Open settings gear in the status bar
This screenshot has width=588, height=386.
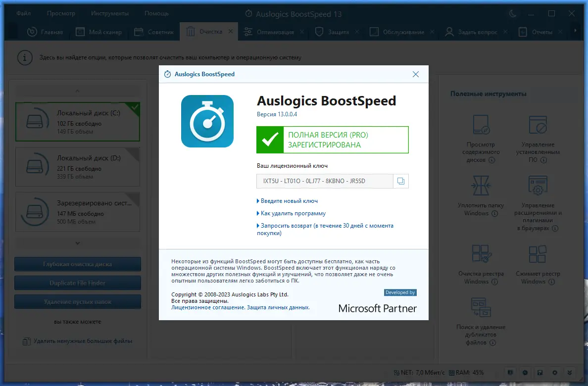coord(555,373)
